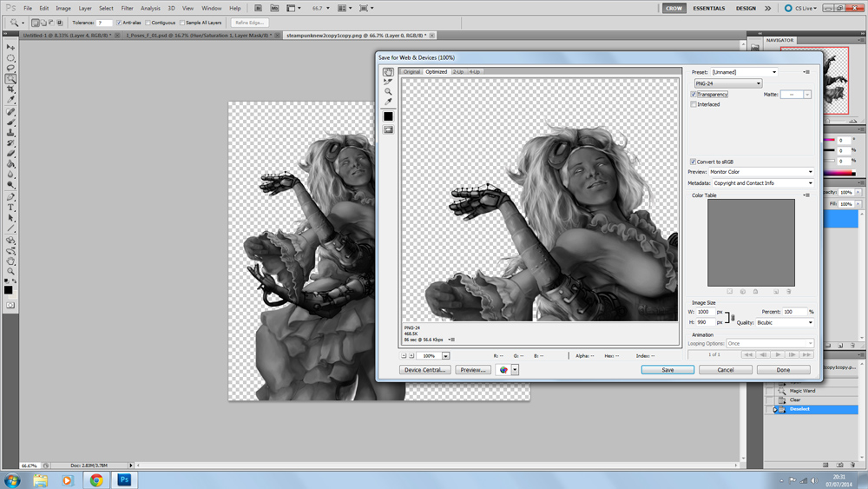Open the Metadata dropdown

pyautogui.click(x=763, y=182)
